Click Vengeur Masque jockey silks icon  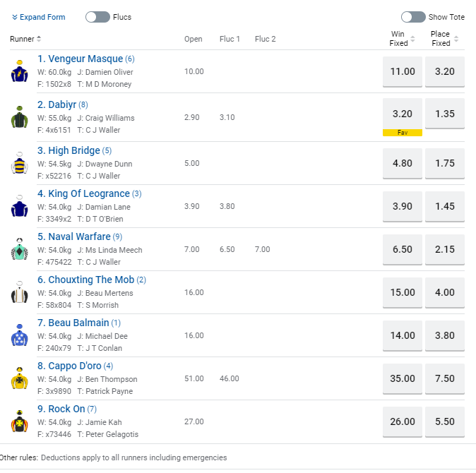click(19, 71)
